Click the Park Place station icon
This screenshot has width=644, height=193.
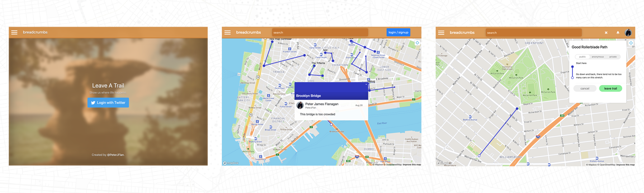click(279, 86)
